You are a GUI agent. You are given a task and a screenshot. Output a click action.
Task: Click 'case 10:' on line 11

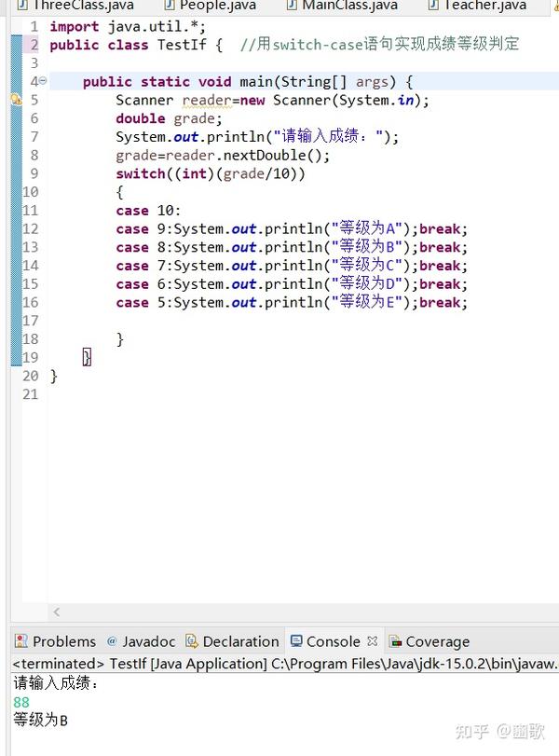(148, 211)
